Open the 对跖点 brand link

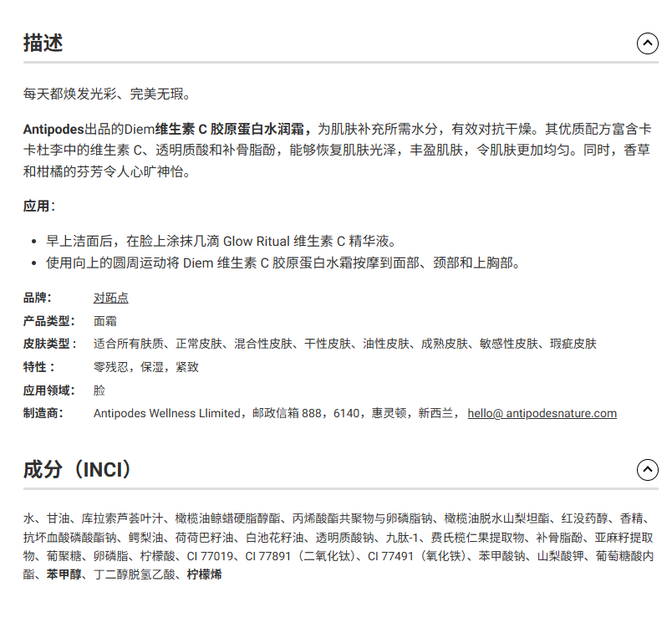click(x=110, y=298)
